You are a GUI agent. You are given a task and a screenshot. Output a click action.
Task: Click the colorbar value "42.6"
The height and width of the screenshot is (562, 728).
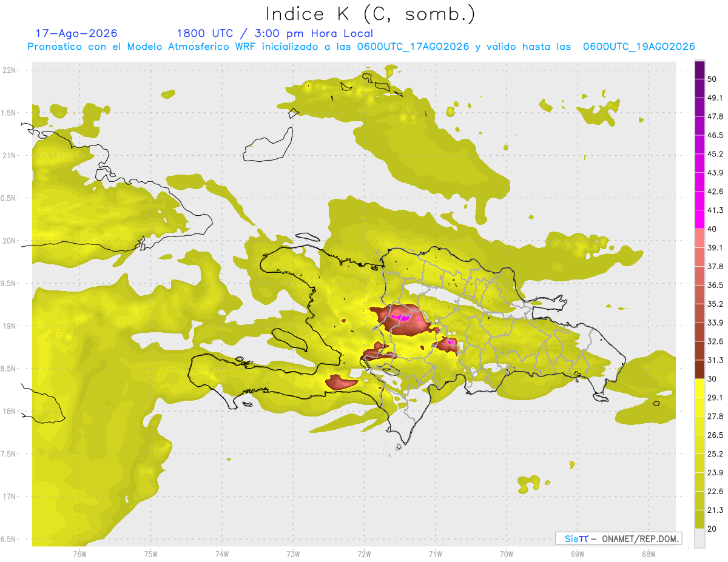pyautogui.click(x=715, y=192)
